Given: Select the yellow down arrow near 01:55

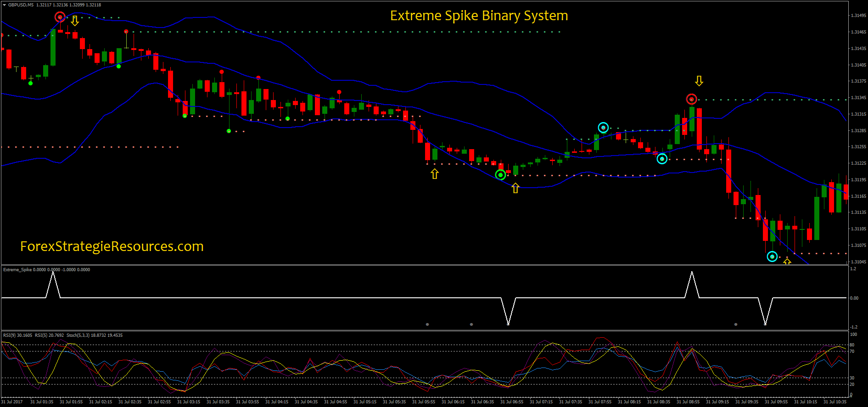Looking at the screenshot, I should tap(75, 21).
